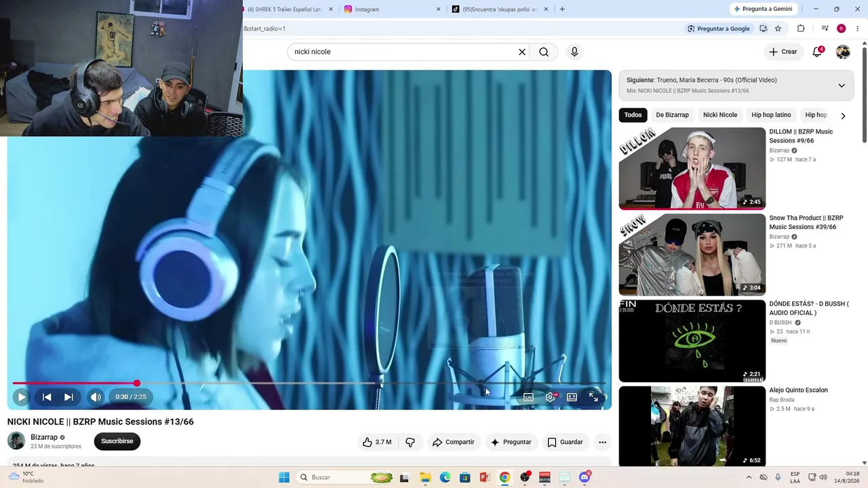Screen dimensions: 868x488
Task: Select the Nicki Nicole filter chip
Action: [x=720, y=115]
